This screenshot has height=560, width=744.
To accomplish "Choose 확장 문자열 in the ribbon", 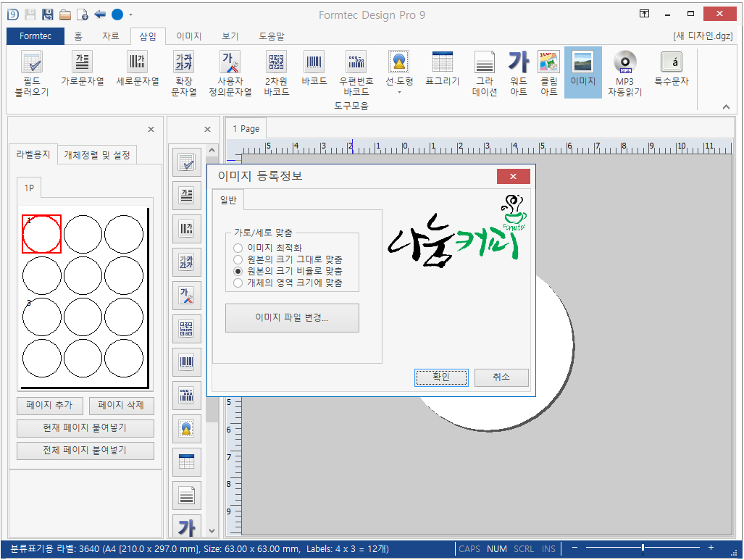I will [x=183, y=73].
